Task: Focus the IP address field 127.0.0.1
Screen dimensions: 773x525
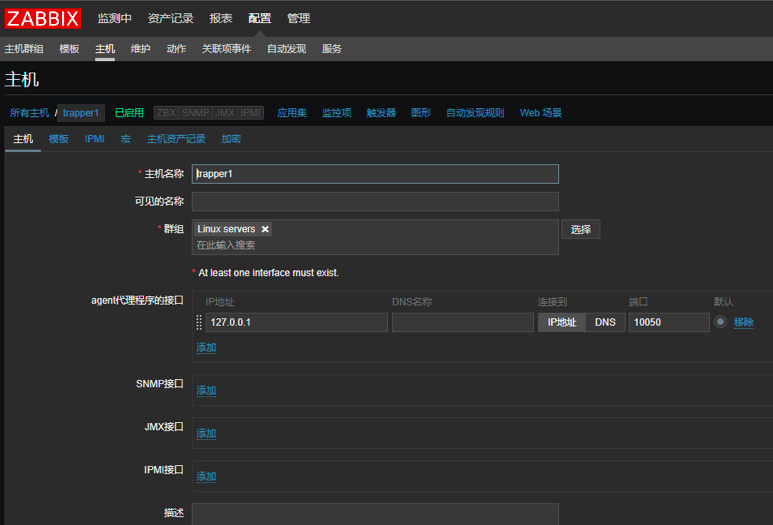Action: point(297,322)
